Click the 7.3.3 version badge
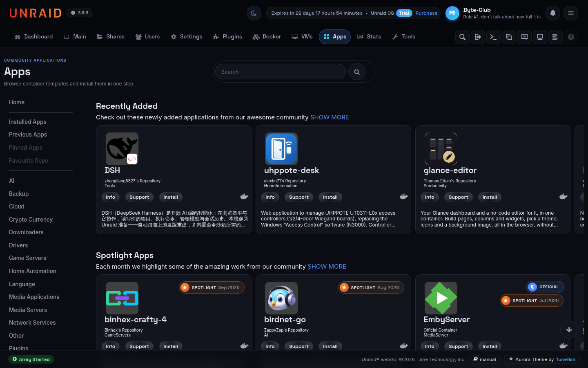The height and width of the screenshot is (368, 588). [79, 13]
